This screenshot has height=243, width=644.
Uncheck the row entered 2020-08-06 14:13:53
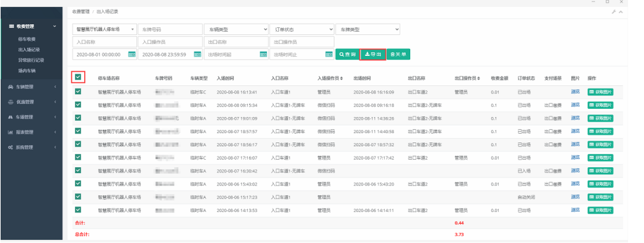78,210
